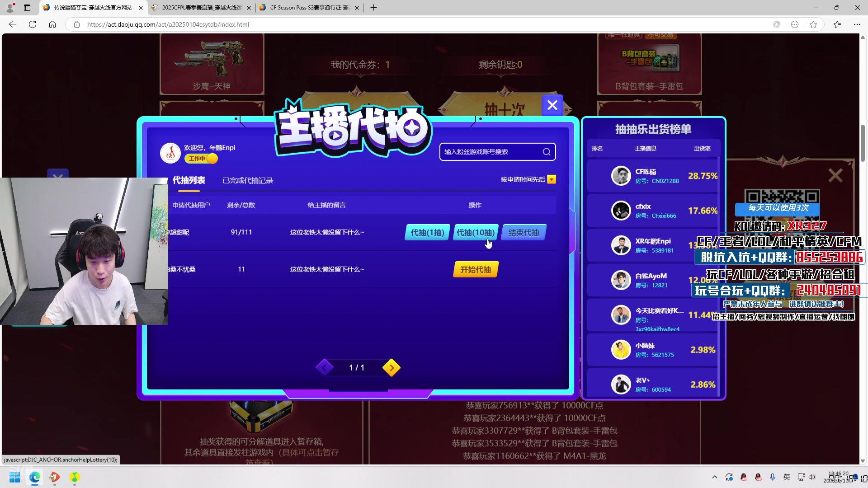This screenshot has width=868, height=488.
Task: Show hidden system tray icons chevron
Action: [714, 477]
